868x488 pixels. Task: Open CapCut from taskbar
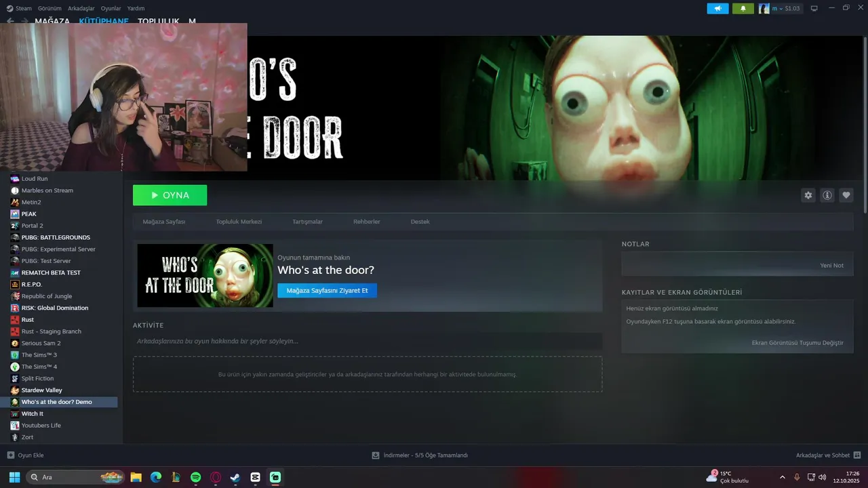(255, 477)
